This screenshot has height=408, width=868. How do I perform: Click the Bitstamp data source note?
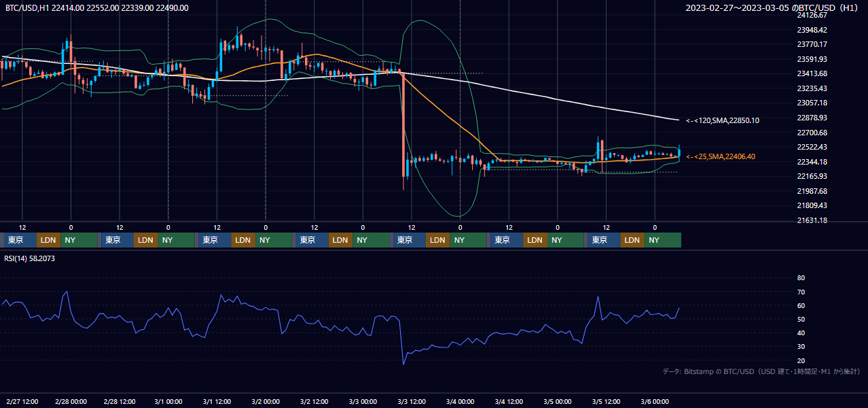point(762,371)
